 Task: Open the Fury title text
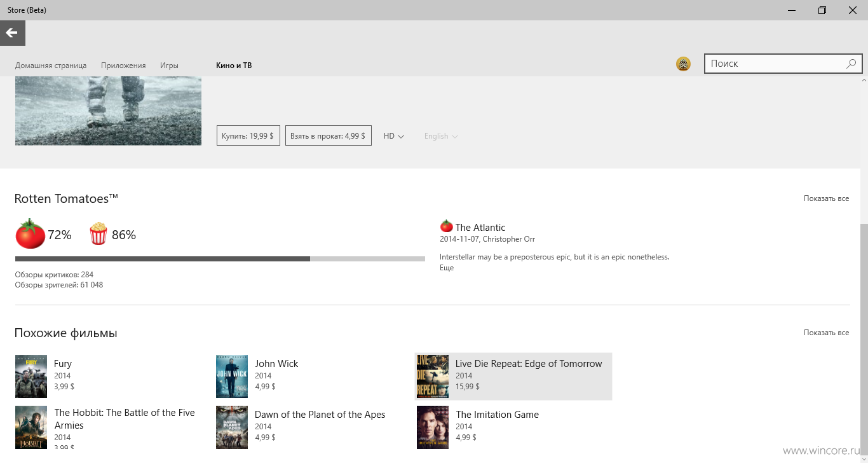point(63,364)
